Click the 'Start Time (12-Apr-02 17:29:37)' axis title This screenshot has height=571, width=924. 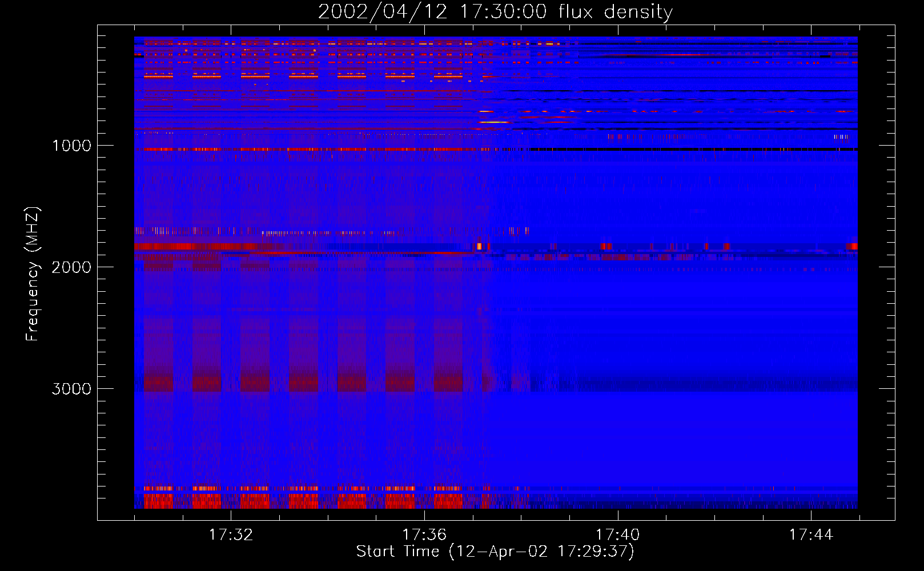tap(495, 552)
